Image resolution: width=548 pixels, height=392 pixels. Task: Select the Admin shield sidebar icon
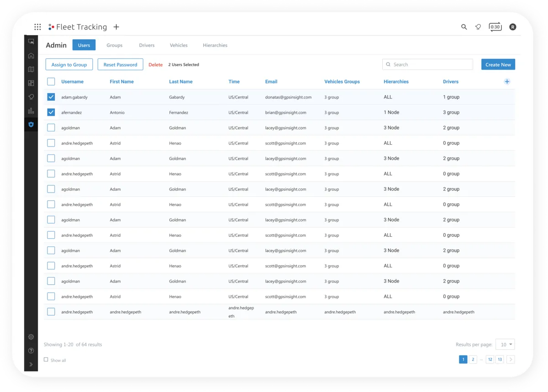point(31,124)
